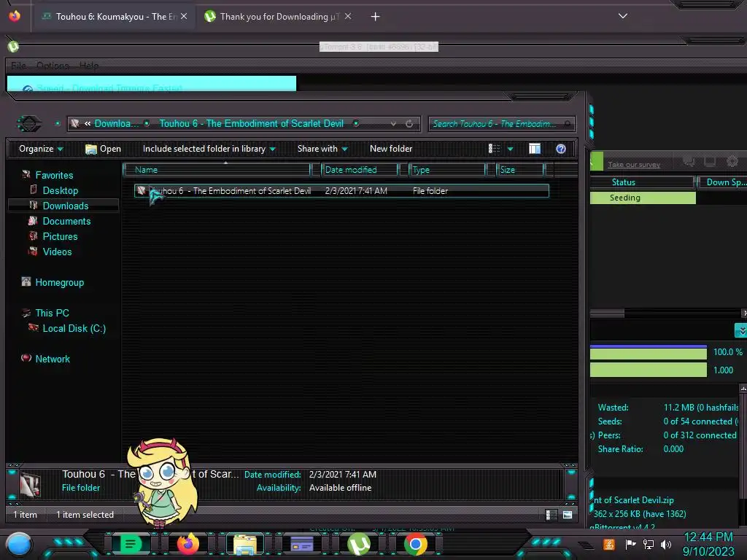Select Downloads in navigation pane
Viewport: 747px width, 560px height.
pos(65,206)
